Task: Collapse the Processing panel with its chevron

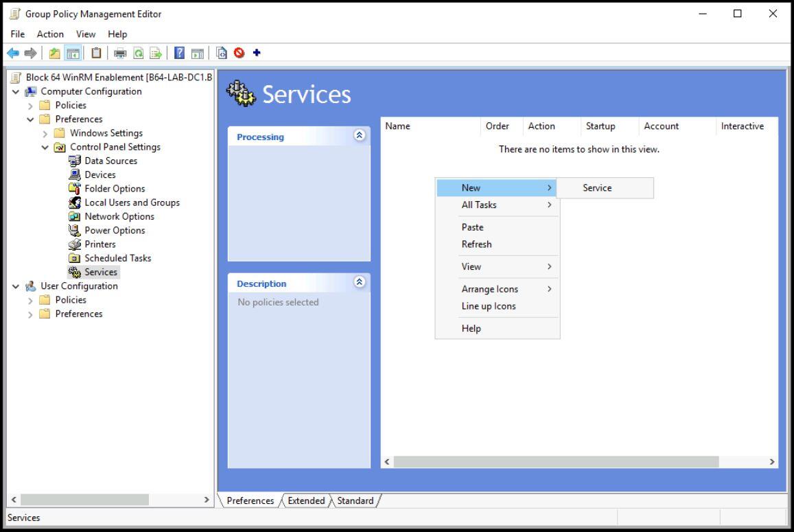Action: tap(360, 137)
